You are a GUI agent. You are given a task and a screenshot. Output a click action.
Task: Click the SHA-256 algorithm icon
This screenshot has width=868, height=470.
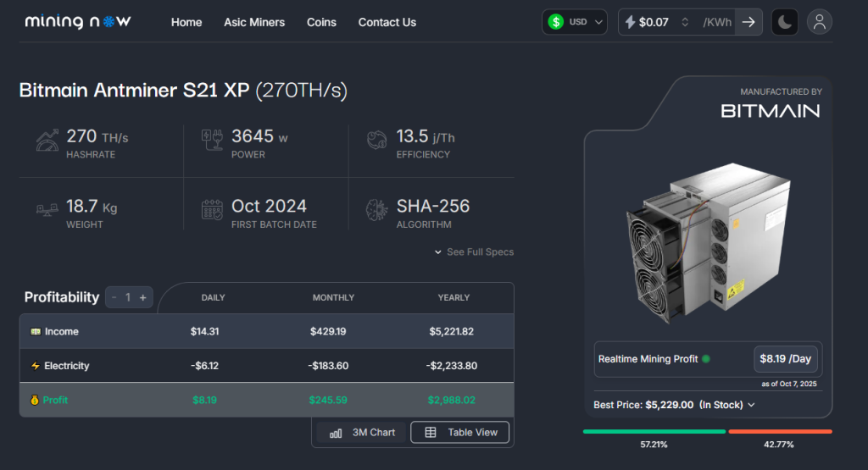[x=376, y=210]
